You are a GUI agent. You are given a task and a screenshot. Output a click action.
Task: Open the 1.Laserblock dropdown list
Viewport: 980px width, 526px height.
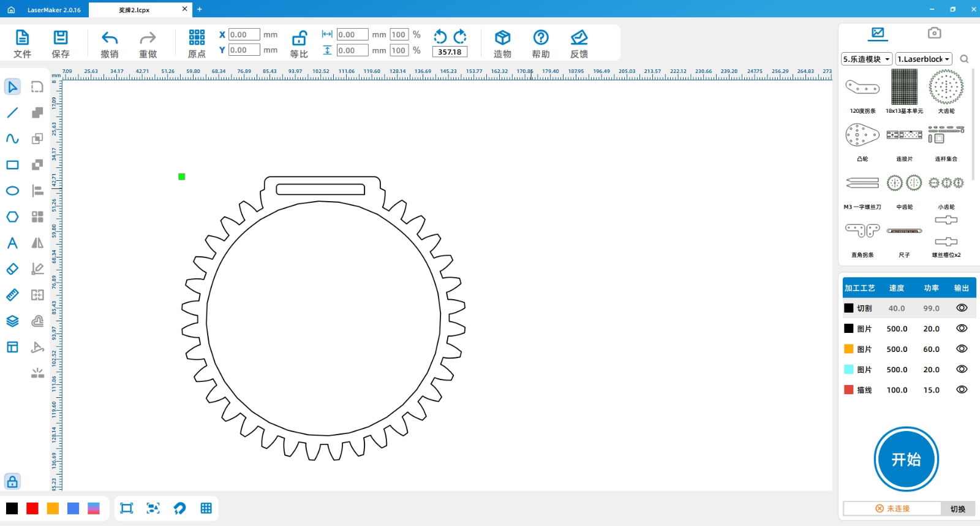click(x=923, y=59)
